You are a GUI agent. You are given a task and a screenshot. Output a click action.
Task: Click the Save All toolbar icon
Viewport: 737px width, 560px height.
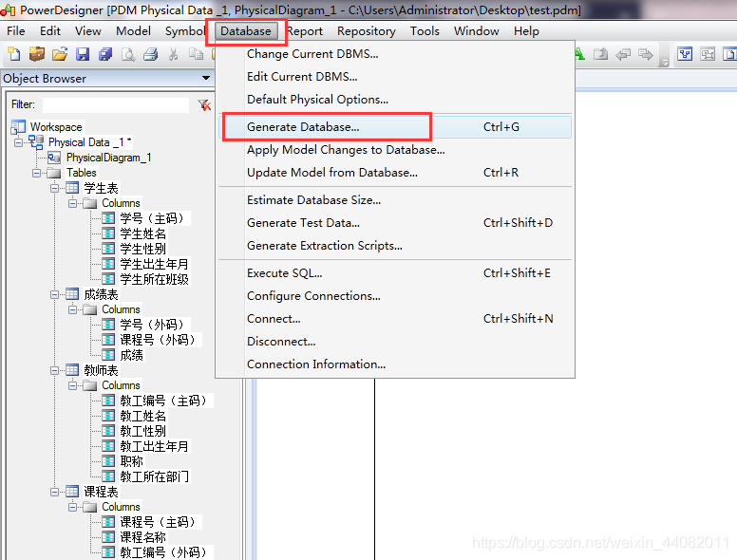tap(105, 54)
